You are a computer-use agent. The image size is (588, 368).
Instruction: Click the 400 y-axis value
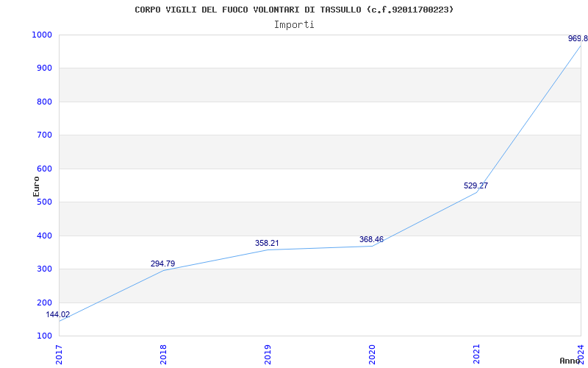tap(44, 236)
